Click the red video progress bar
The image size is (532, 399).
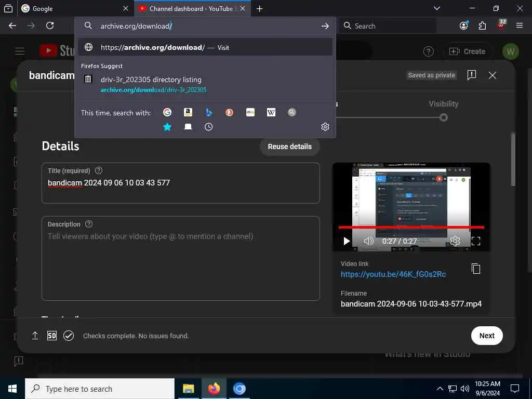[x=411, y=228]
